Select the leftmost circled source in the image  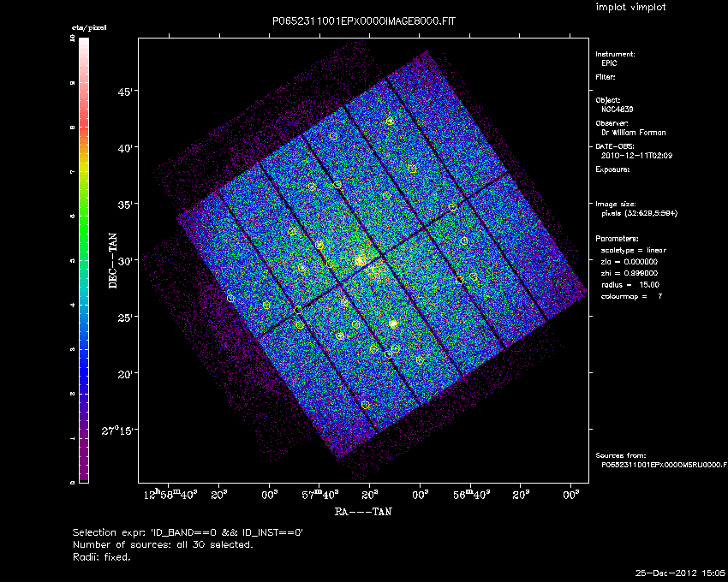(230, 298)
